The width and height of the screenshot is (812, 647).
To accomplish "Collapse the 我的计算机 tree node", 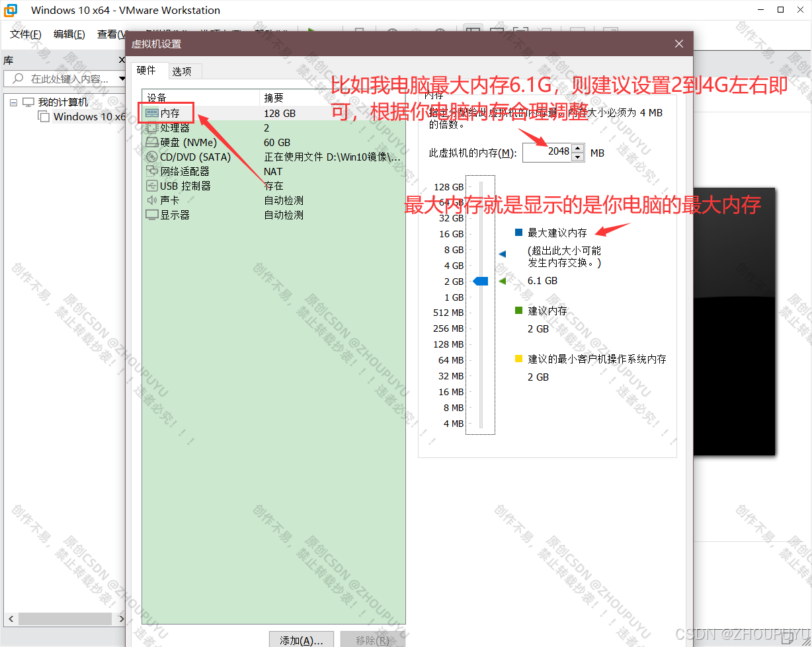I will coord(14,102).
